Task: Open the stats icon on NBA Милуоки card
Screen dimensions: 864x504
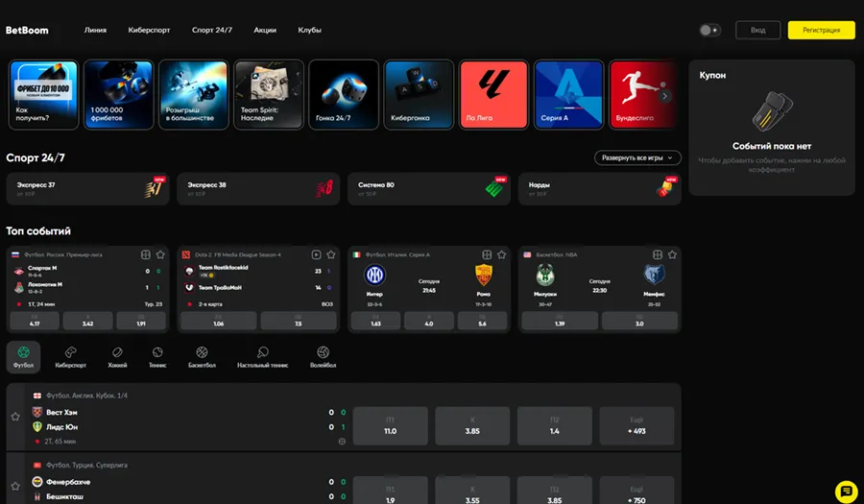Action: coord(658,254)
